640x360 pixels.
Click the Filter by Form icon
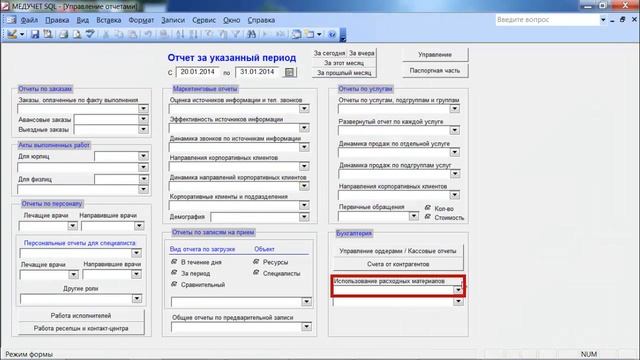222,34
